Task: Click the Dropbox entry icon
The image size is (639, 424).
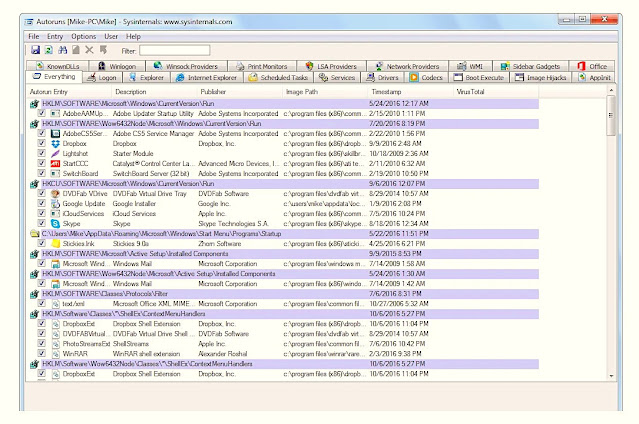Action: [x=55, y=144]
